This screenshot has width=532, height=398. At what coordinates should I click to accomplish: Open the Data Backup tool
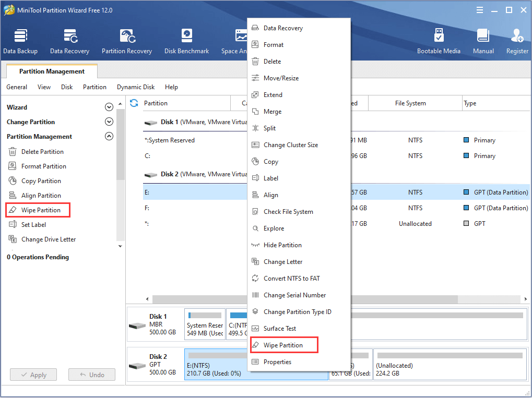(x=20, y=41)
